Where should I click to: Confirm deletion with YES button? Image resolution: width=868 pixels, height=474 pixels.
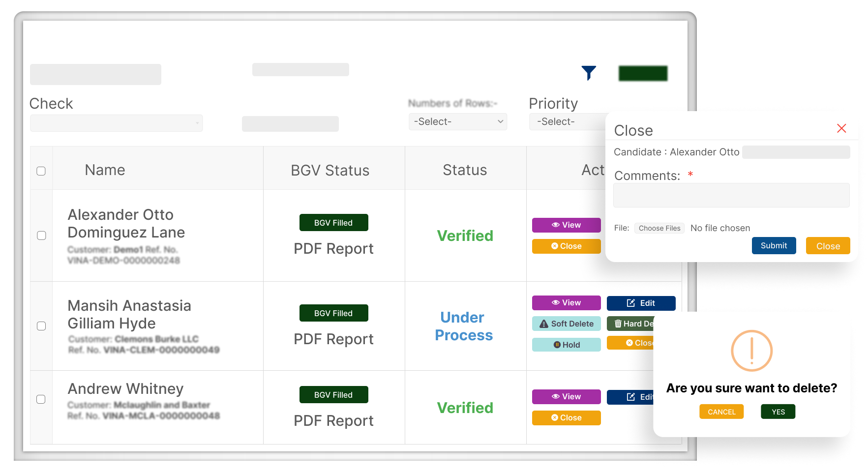[778, 412]
